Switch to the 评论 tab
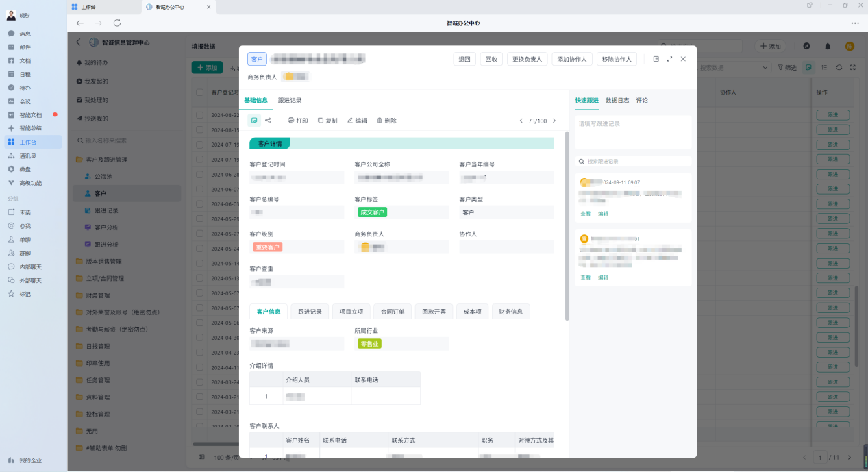Image resolution: width=868 pixels, height=472 pixels. point(642,100)
